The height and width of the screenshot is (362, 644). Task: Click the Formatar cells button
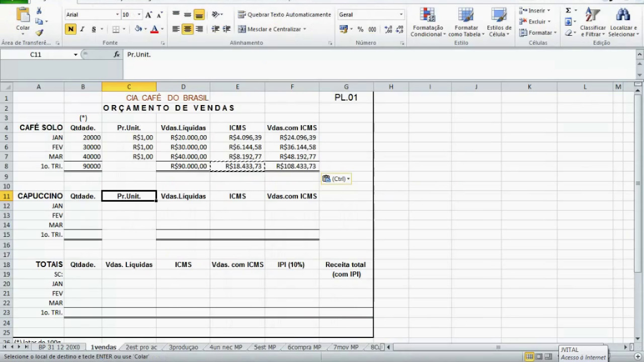click(538, 33)
